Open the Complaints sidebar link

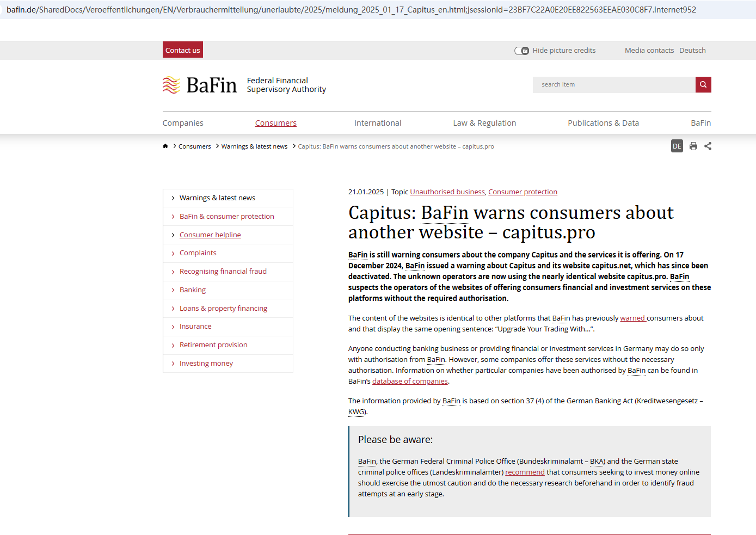point(198,253)
